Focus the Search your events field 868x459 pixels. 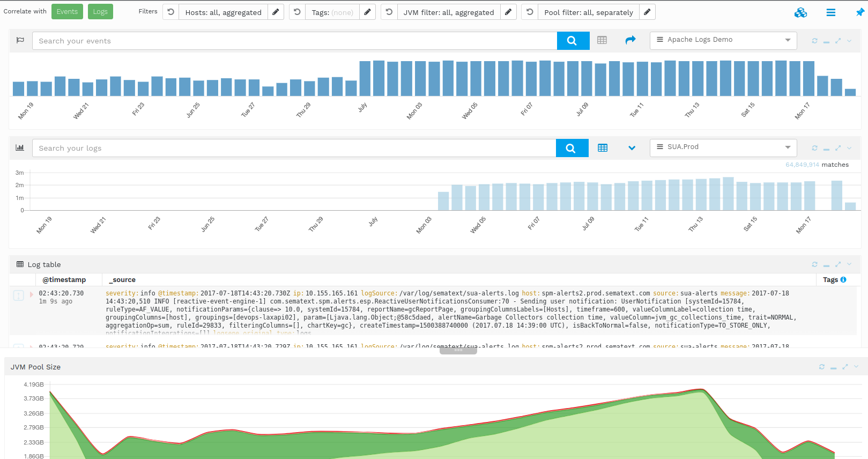294,41
